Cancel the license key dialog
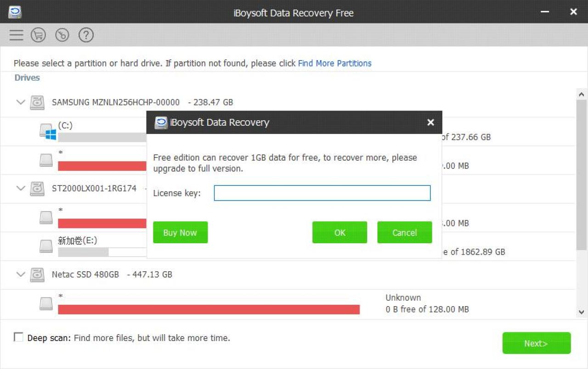Screen dimensions: 588x369 tap(404, 232)
